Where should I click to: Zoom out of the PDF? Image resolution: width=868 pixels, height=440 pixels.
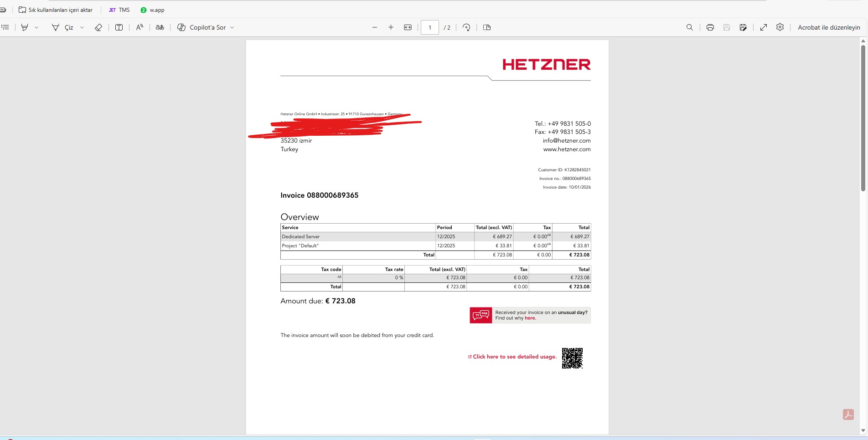click(x=375, y=27)
